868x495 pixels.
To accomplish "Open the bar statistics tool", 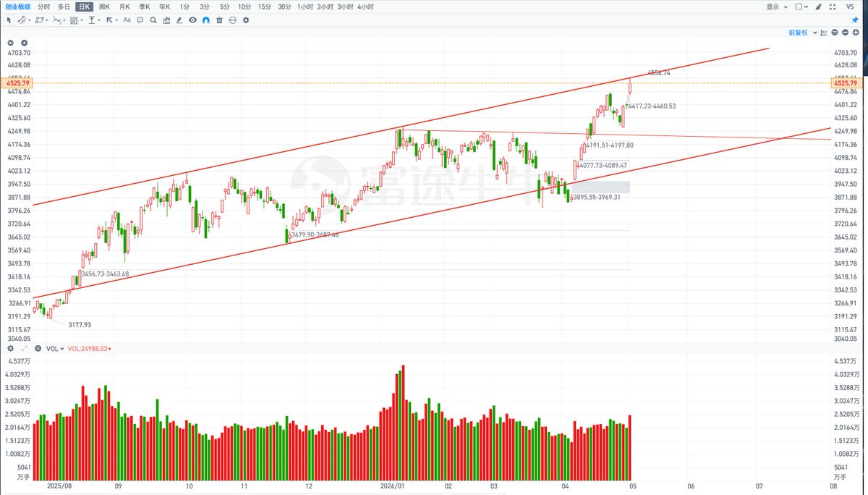I will click(x=166, y=20).
